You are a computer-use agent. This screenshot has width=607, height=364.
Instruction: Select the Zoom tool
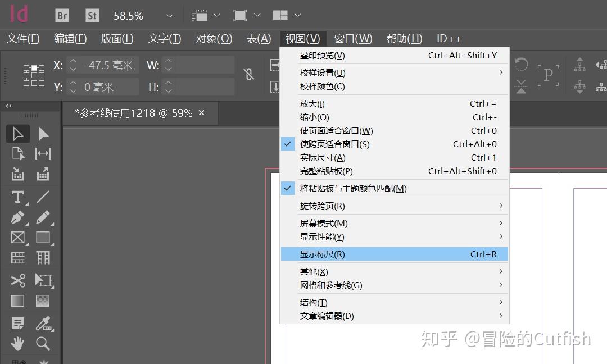[x=42, y=343]
